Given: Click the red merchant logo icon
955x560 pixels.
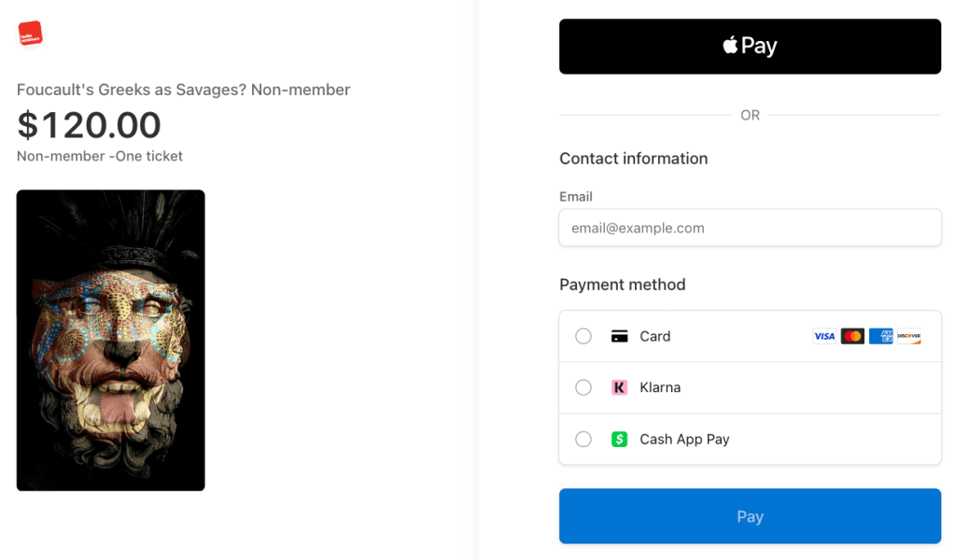Looking at the screenshot, I should click(x=31, y=34).
